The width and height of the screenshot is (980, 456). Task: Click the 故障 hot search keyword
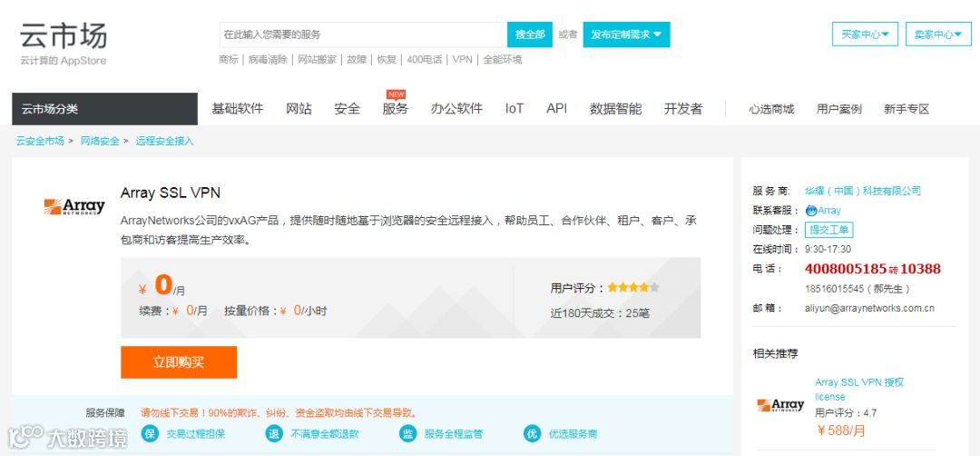point(357,59)
